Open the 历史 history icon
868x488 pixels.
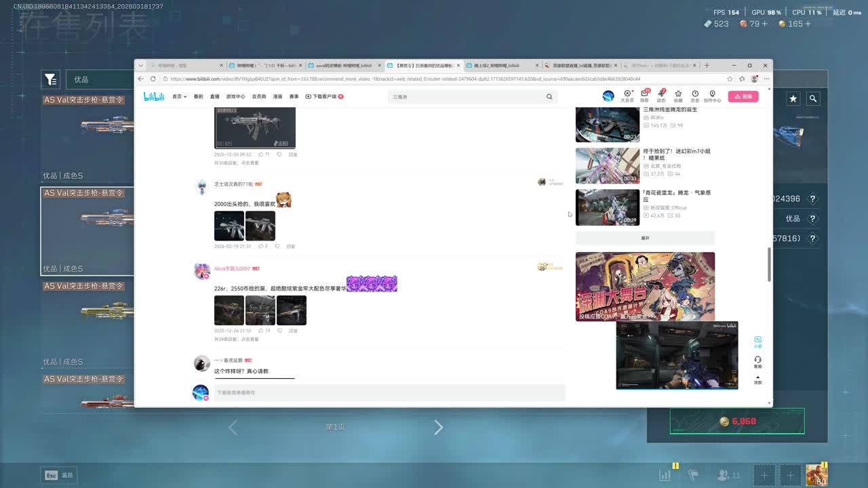[695, 96]
